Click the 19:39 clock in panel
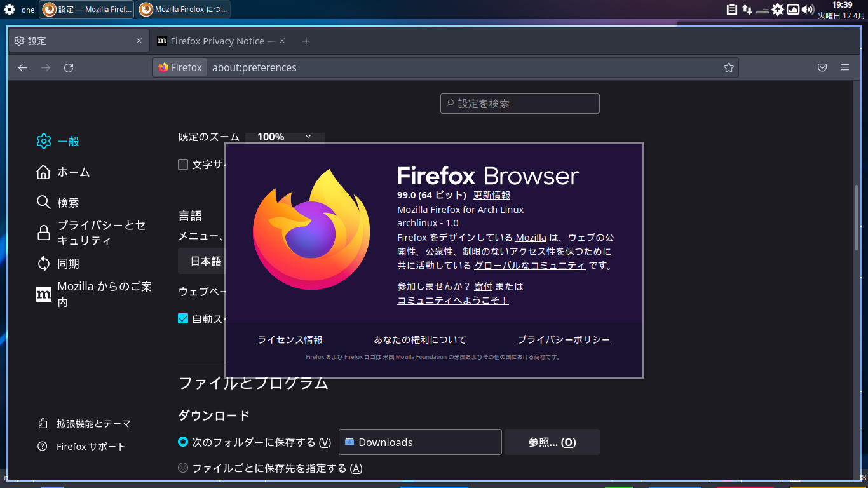Screen dimensions: 868x488 pos(842,5)
